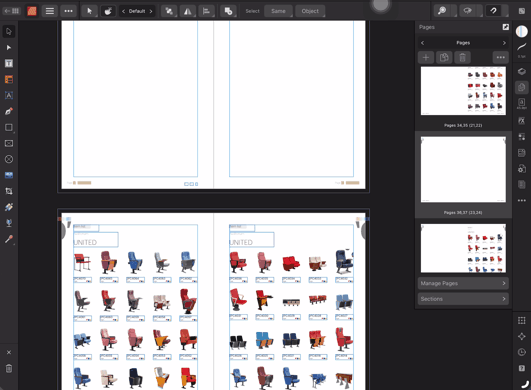Select thumbnail of Pages 36,37
This screenshot has height=390, width=531.
[x=463, y=170]
